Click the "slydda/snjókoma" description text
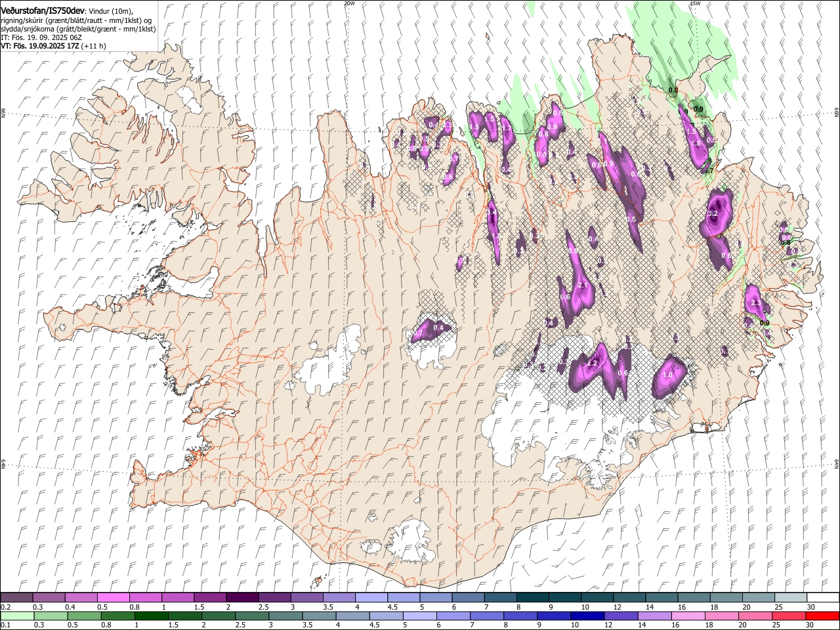This screenshot has height=630, width=840. point(28,30)
